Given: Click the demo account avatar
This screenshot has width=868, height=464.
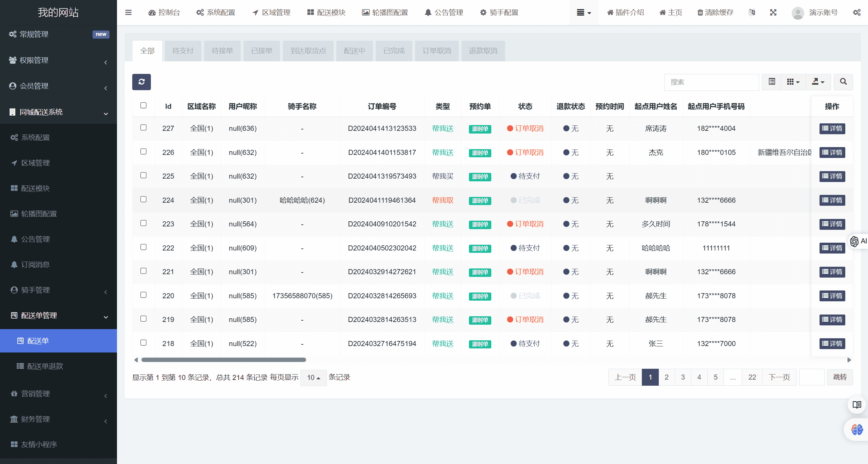Looking at the screenshot, I should click(x=798, y=13).
